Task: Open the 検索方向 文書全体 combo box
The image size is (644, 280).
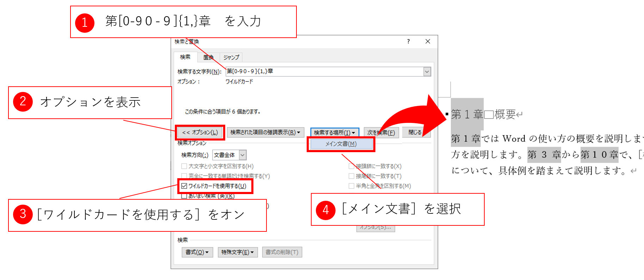Action: (229, 155)
